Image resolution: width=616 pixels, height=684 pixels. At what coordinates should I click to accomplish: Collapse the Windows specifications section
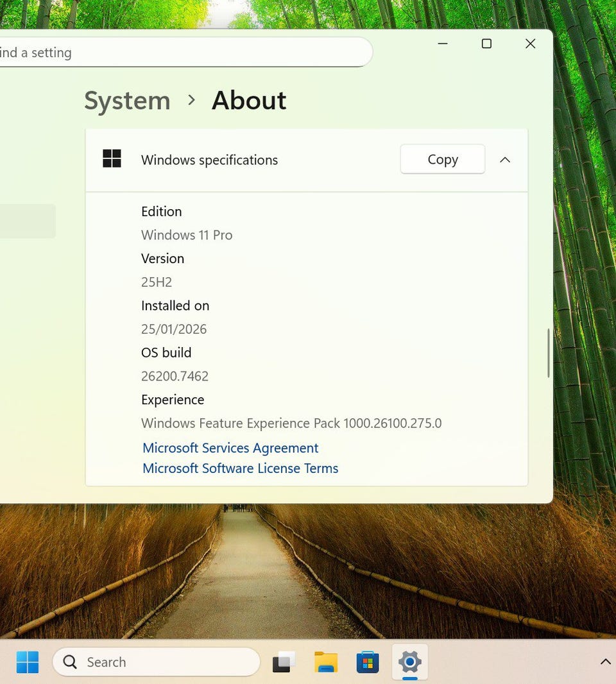505,160
